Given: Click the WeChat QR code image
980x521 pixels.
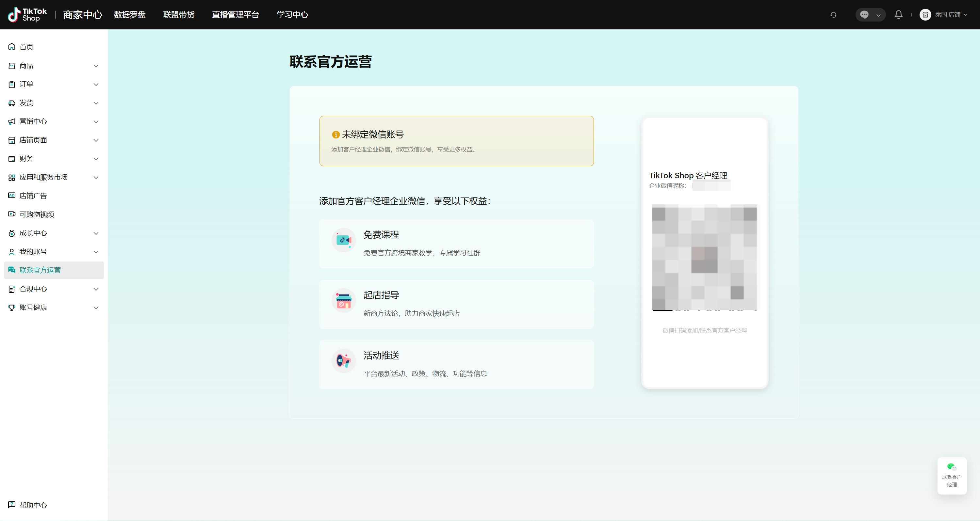Looking at the screenshot, I should (x=704, y=258).
